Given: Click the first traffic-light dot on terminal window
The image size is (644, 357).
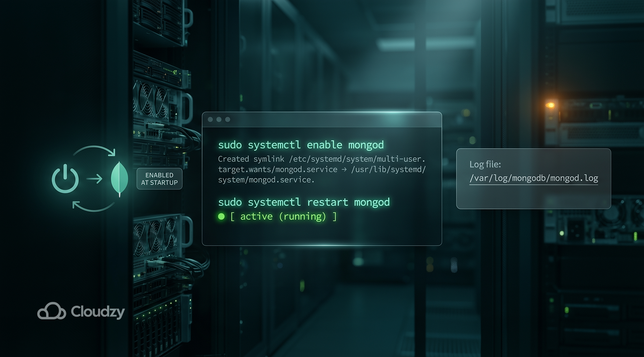Looking at the screenshot, I should [210, 120].
